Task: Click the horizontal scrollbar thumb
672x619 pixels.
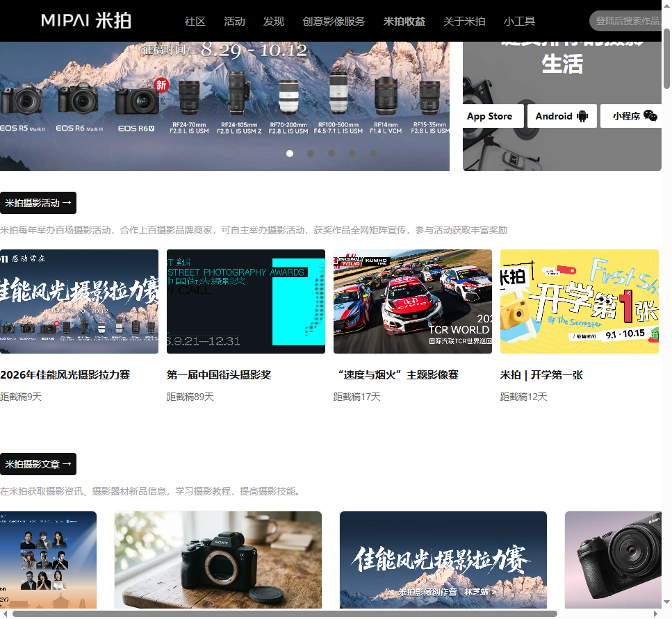Action: (x=284, y=614)
